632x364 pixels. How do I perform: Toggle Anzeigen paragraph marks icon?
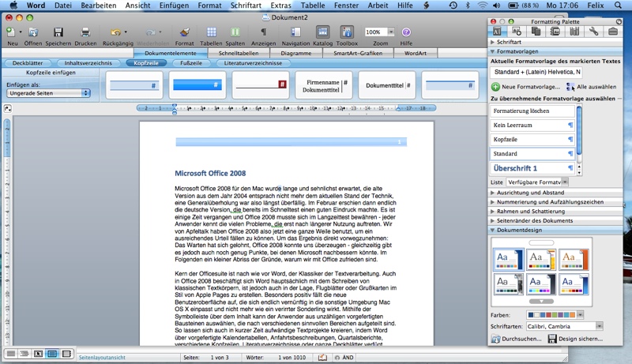pyautogui.click(x=263, y=32)
